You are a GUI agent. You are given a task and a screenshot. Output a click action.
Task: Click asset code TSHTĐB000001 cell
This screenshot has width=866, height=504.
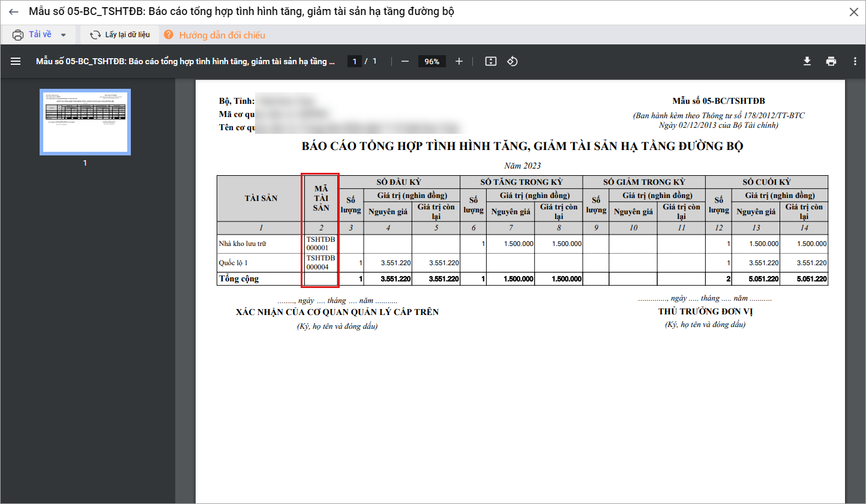point(321,244)
